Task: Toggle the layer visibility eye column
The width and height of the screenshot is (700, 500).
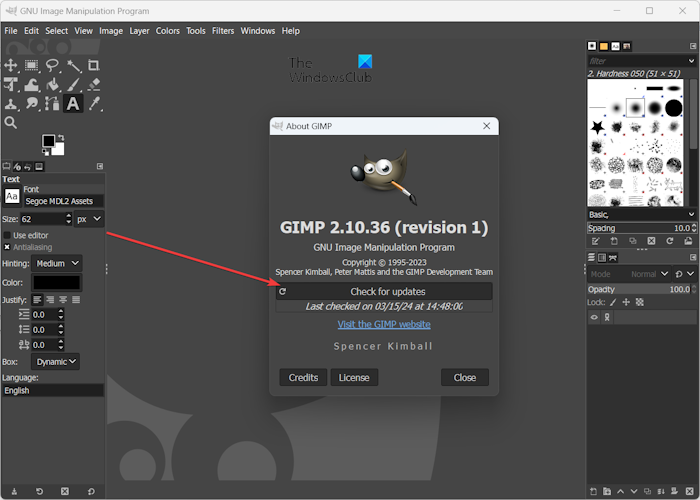Action: click(594, 317)
